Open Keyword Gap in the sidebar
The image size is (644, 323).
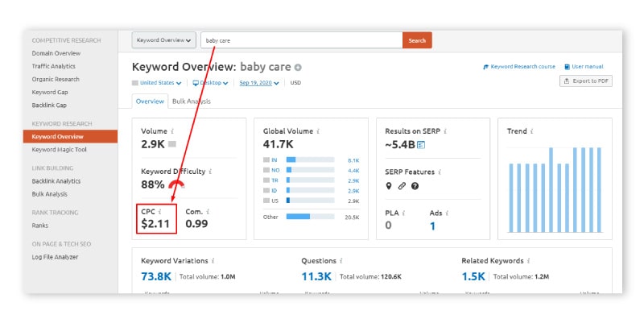(50, 92)
